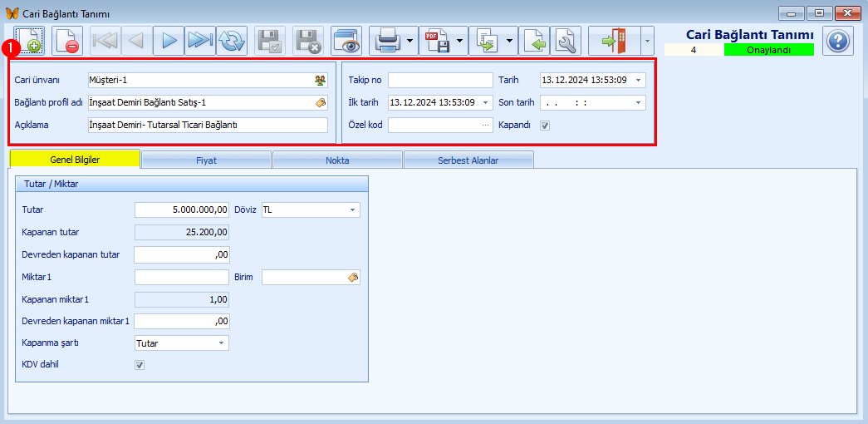Click the Kapanan miktar1 value 1,00
868x424 pixels.
tap(182, 299)
